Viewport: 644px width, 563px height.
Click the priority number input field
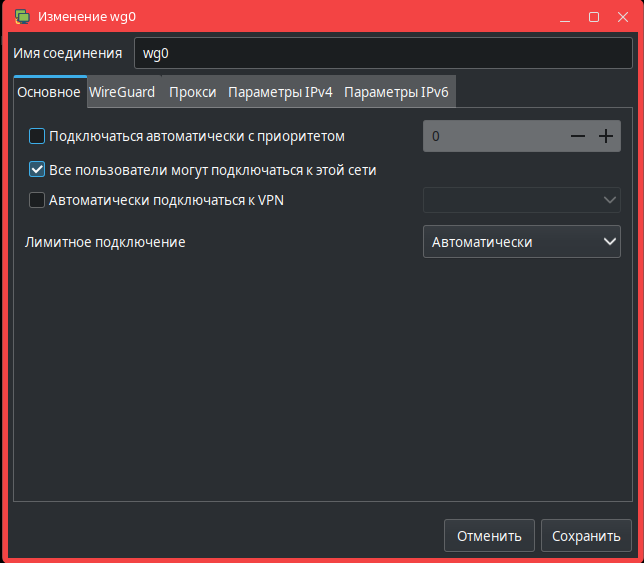pos(490,136)
